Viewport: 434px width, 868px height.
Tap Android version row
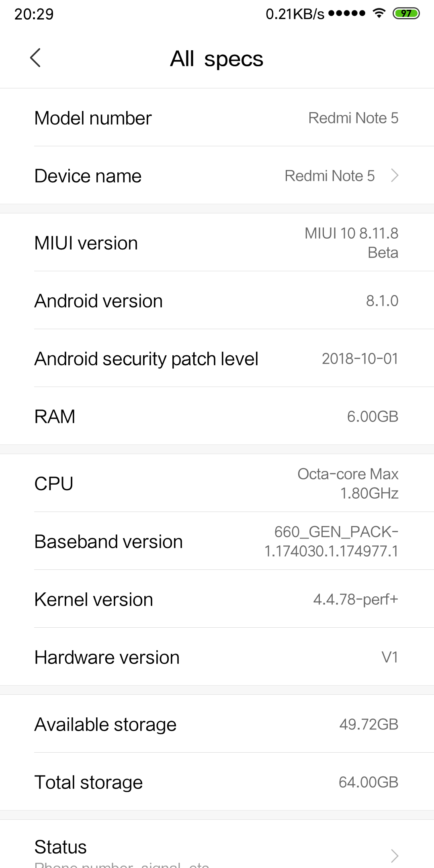[x=217, y=301]
